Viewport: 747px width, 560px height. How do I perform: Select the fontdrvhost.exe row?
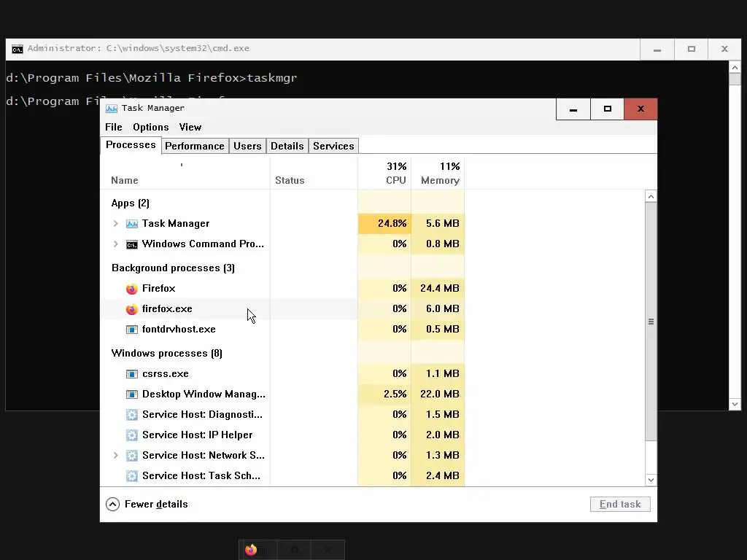click(282, 330)
